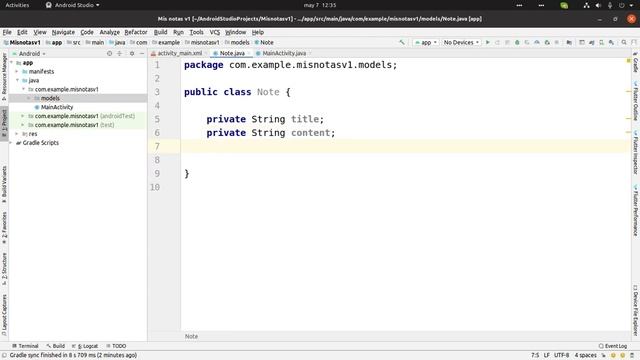The width and height of the screenshot is (640, 360).
Task: Click the Collapse All icon in Project panel
Action: click(x=120, y=53)
